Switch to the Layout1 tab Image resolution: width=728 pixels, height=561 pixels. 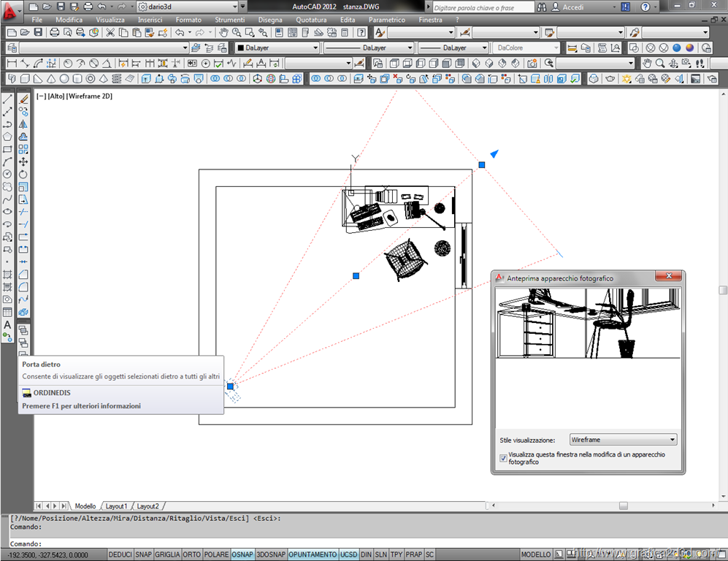coord(116,506)
